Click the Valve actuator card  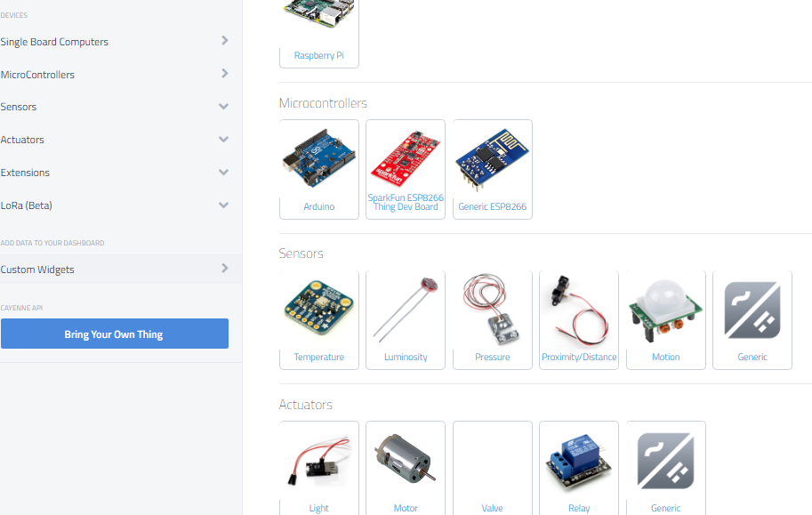pyautogui.click(x=493, y=468)
